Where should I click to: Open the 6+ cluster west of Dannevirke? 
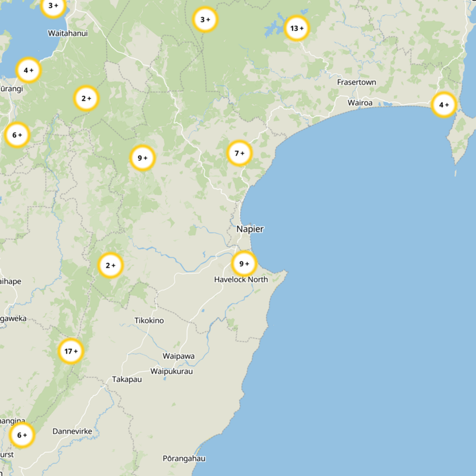(22, 436)
